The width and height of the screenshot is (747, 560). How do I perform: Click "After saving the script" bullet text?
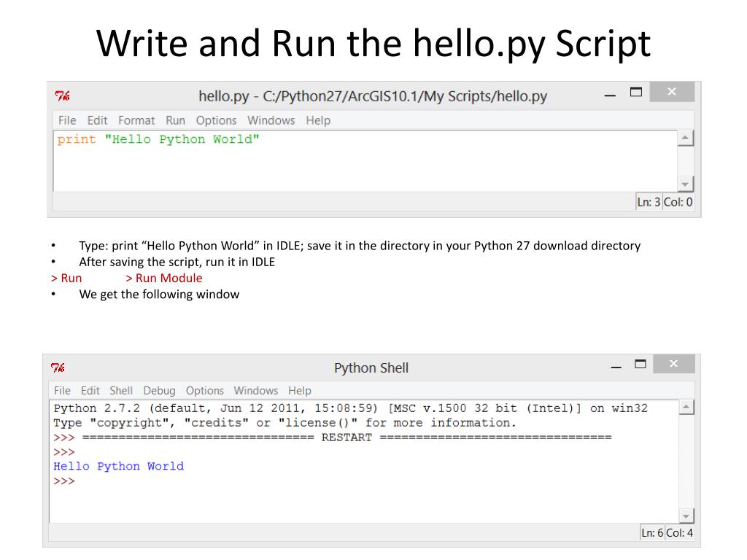[177, 262]
